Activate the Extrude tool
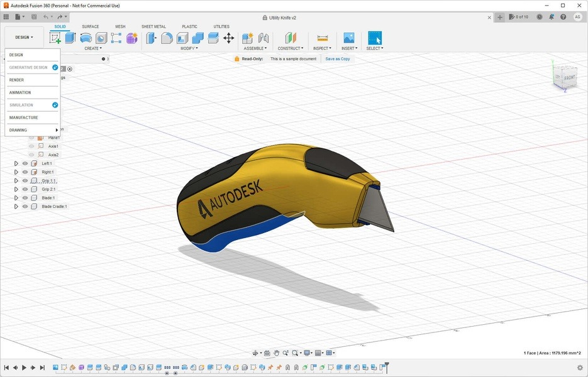This screenshot has height=377, width=588. 70,38
